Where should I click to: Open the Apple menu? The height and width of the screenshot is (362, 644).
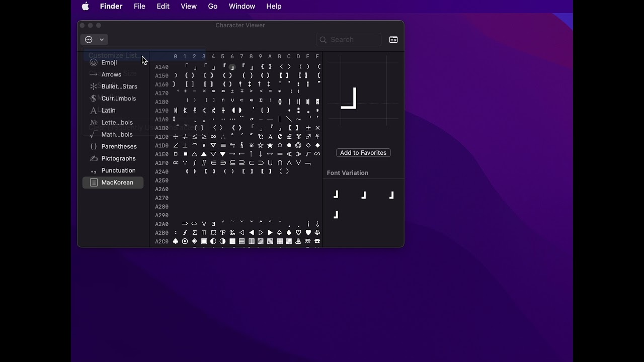click(86, 7)
